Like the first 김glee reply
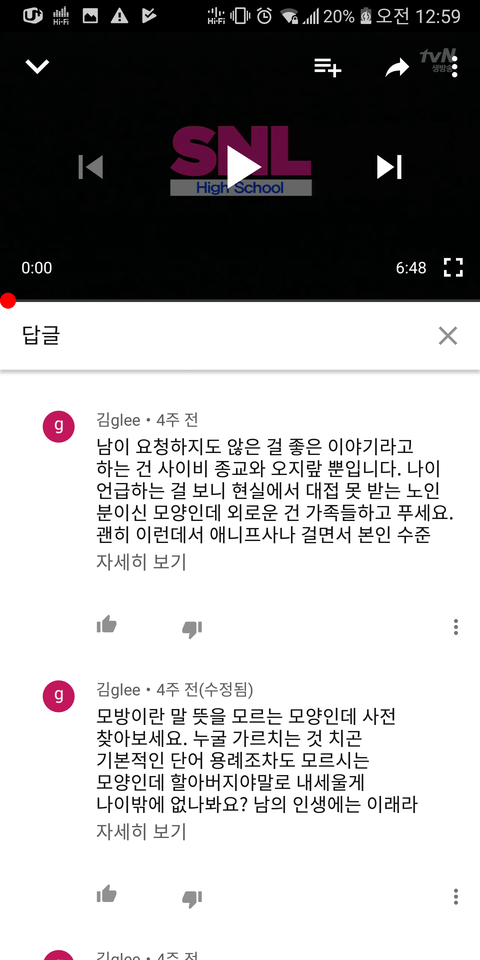The height and width of the screenshot is (960, 480). click(x=107, y=625)
